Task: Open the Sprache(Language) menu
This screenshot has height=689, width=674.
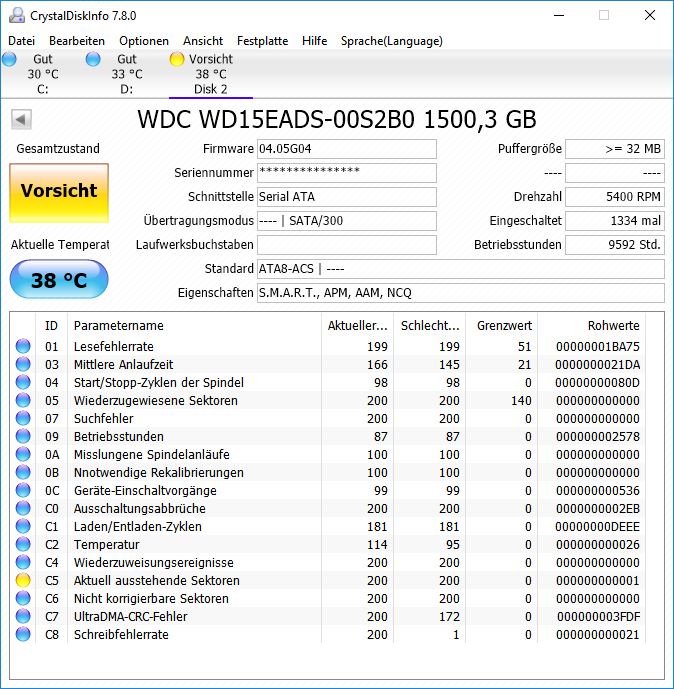Action: [x=391, y=41]
